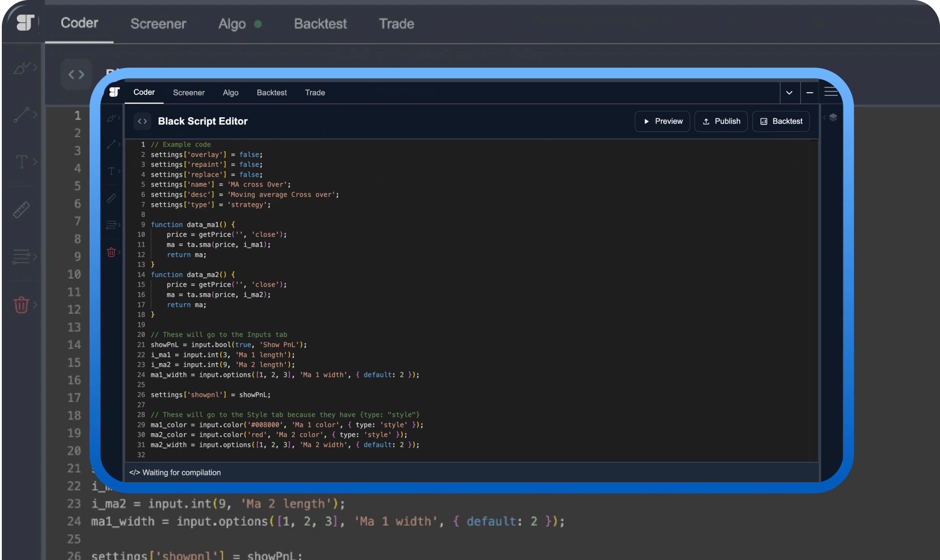Place cursor on line 5 settings name code
Image resolution: width=940 pixels, height=560 pixels.
(x=220, y=185)
